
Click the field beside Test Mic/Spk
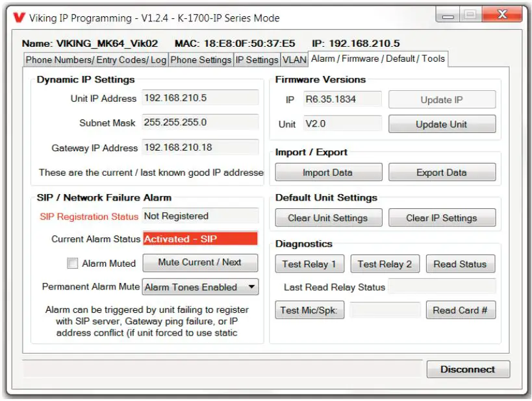point(385,310)
